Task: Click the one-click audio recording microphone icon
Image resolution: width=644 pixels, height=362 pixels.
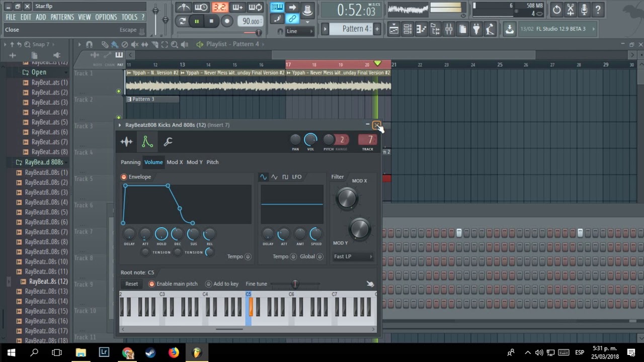Action: (584, 10)
